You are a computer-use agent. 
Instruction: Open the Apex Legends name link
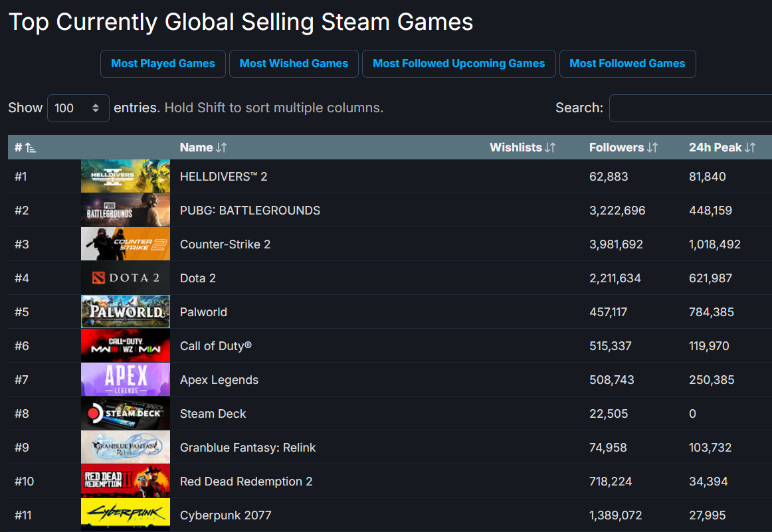click(x=219, y=380)
